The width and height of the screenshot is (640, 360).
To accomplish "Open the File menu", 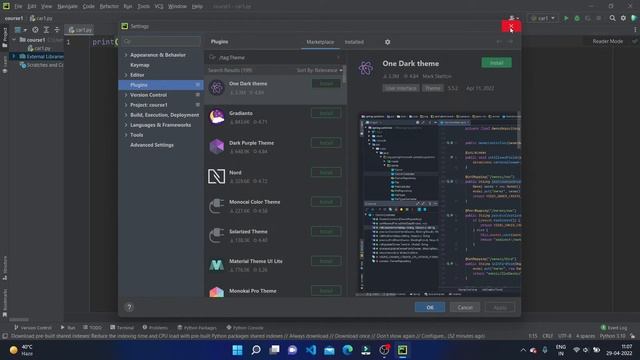I will tap(18, 7).
